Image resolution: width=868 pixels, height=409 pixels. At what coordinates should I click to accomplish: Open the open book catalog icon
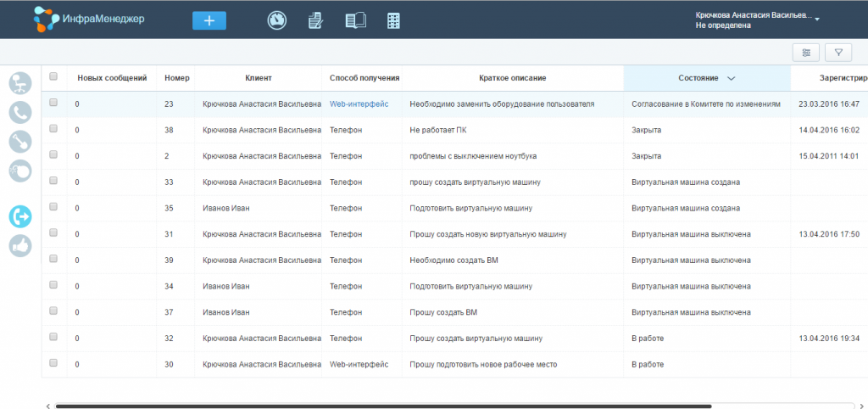[x=355, y=20]
